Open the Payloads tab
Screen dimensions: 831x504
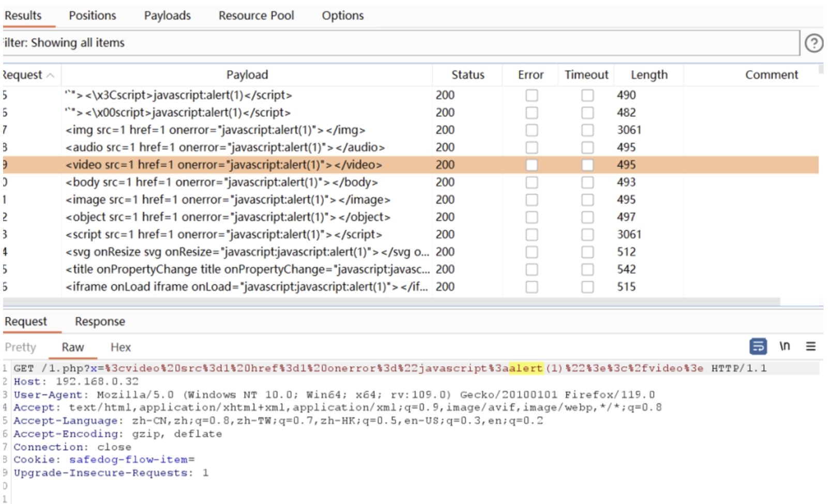point(168,16)
